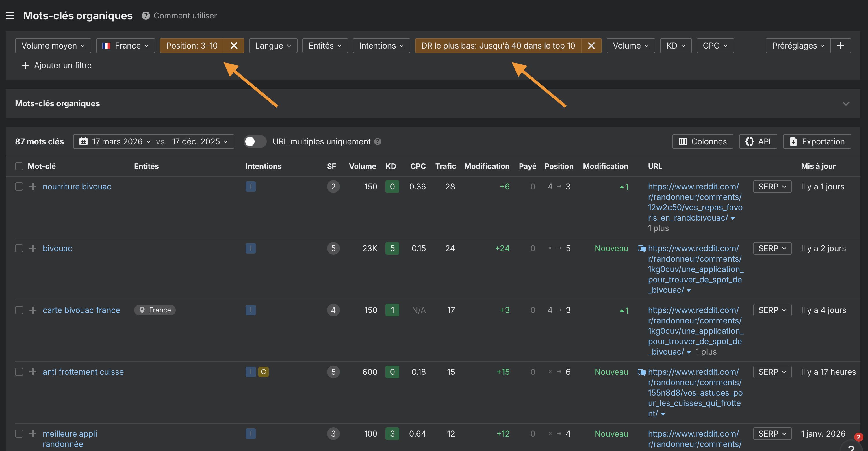Click the help icon next to URL multiples uniquement
This screenshot has width=868, height=451.
coord(378,141)
